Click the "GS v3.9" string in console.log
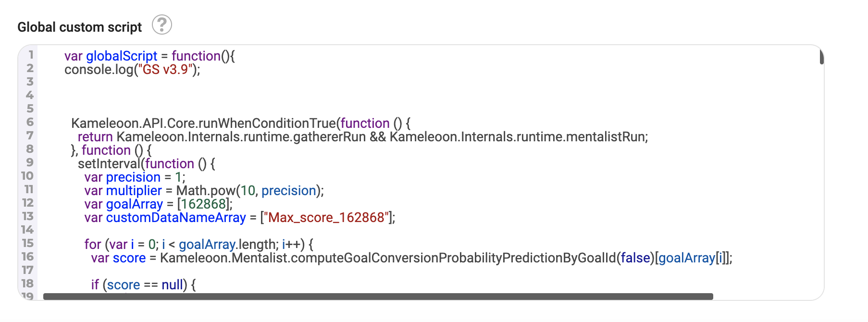 coord(165,70)
